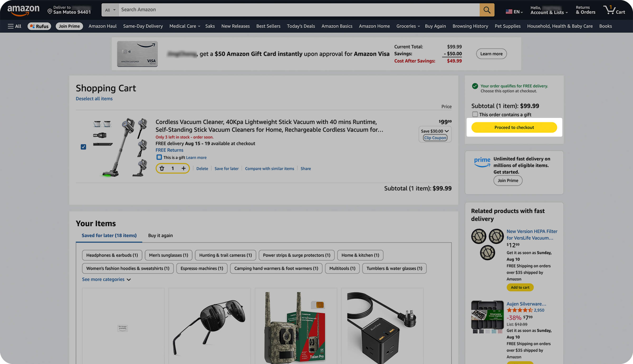Click Join Prime in sidebar box
The width and height of the screenshot is (633, 364).
pos(508,180)
